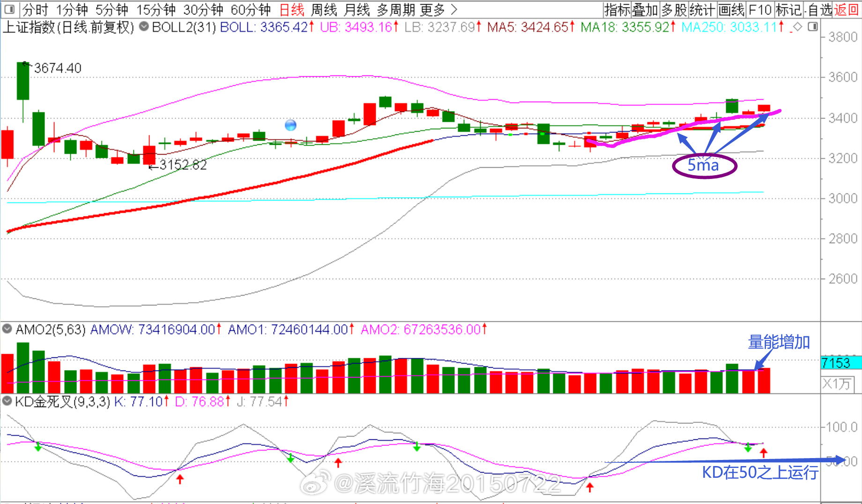Click the tall green candlestick at the 3674.40 high
The height and width of the screenshot is (504, 862).
(x=23, y=81)
